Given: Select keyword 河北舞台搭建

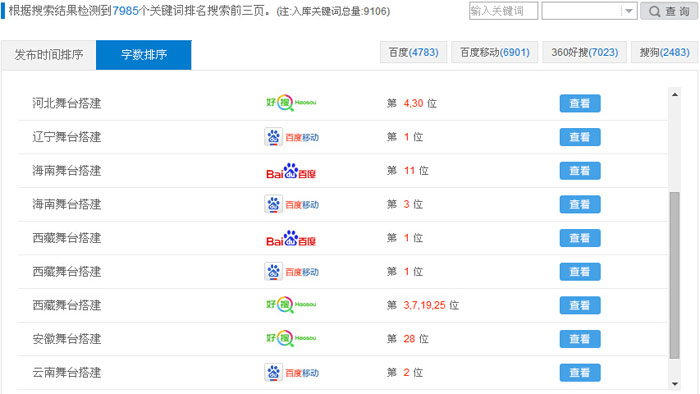Looking at the screenshot, I should (67, 104).
